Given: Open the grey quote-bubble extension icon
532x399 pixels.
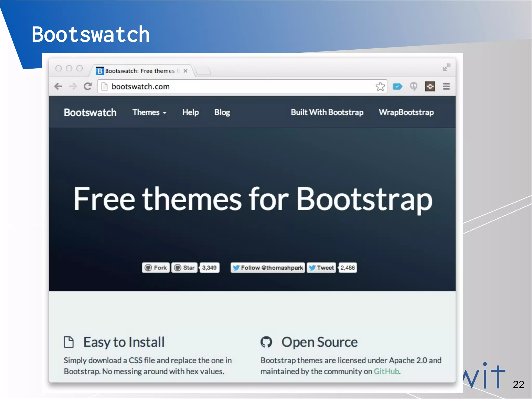Looking at the screenshot, I should click(x=414, y=87).
